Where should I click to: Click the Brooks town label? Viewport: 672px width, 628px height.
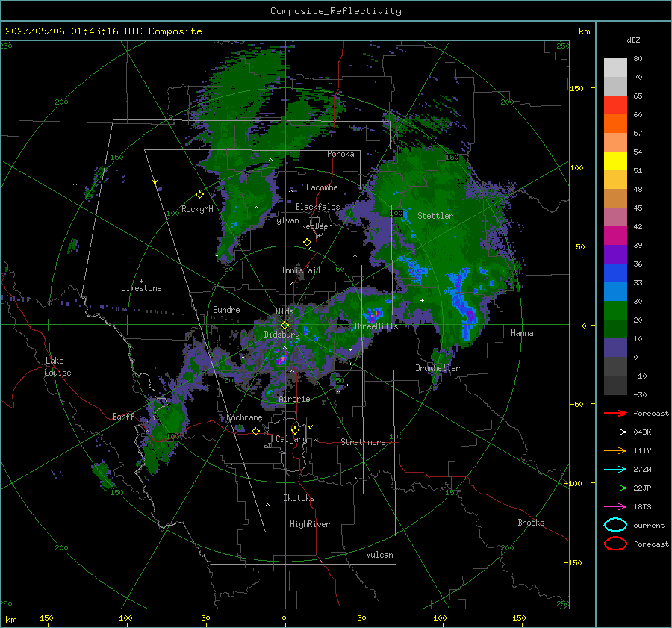[x=531, y=523]
